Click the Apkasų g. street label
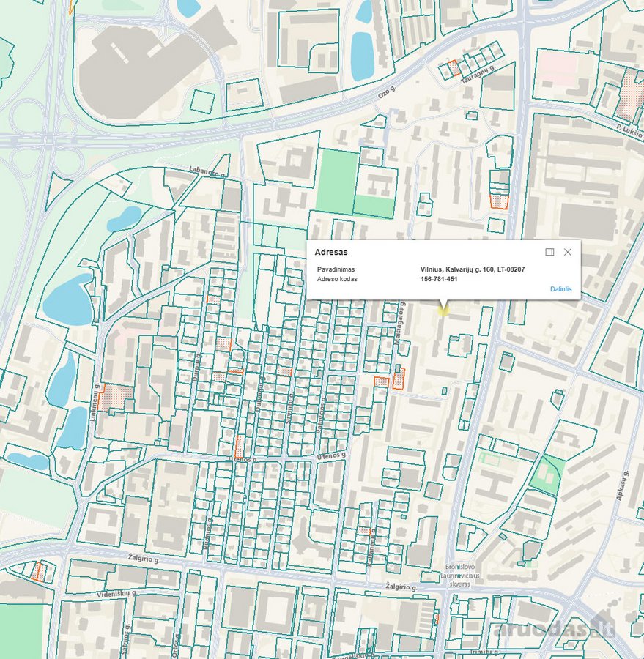Image resolution: width=644 pixels, height=659 pixels. (623, 485)
